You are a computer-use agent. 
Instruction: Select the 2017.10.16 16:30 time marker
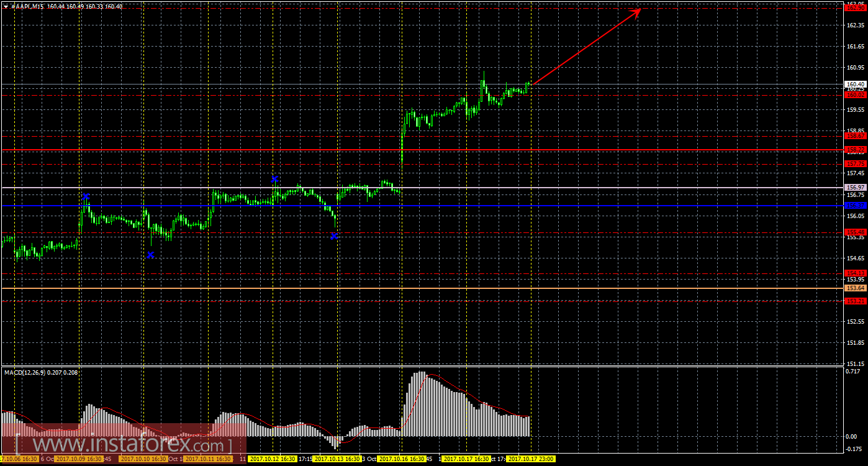[x=402, y=459]
